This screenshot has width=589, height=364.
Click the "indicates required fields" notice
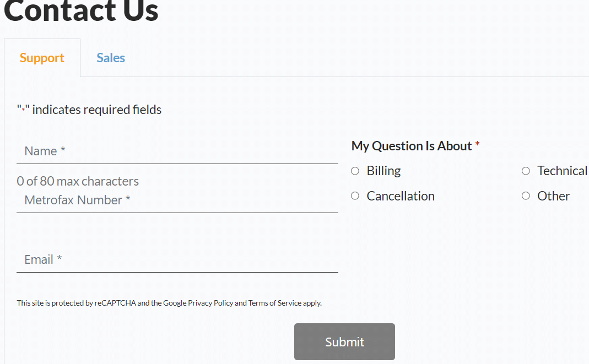[x=96, y=110]
